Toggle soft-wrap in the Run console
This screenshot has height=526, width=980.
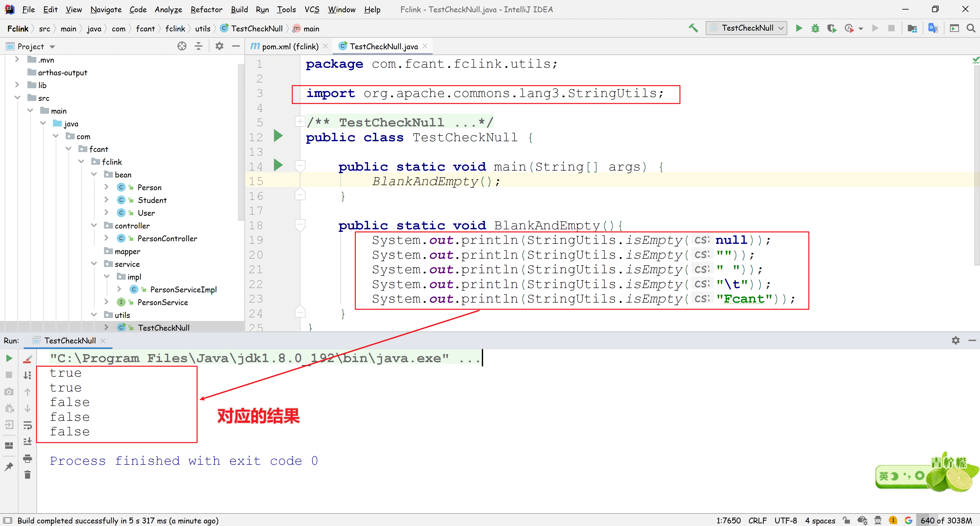[x=27, y=425]
